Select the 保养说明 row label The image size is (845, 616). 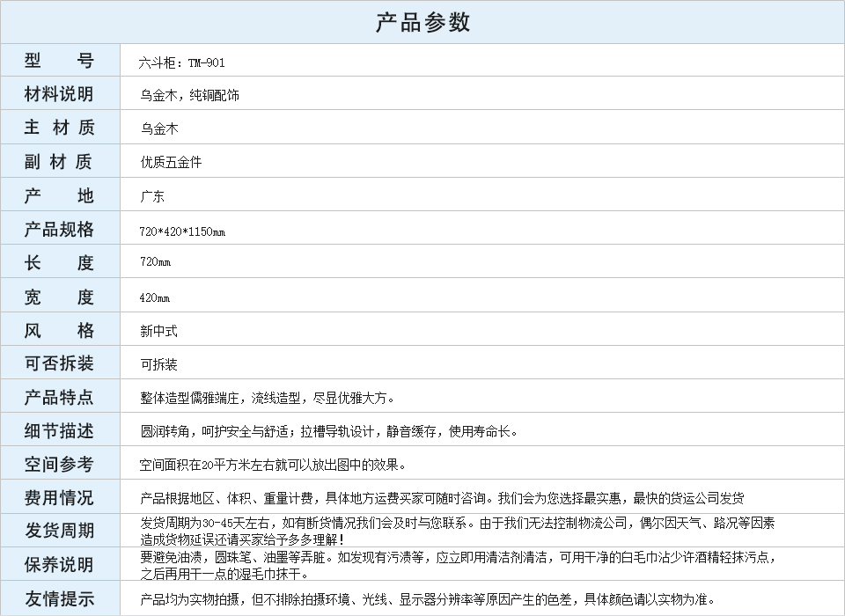[59, 565]
